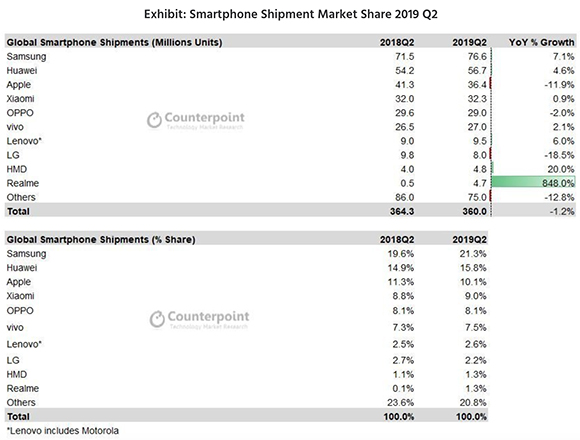The image size is (580, 440).
Task: Click the Samsung 76.6 shipments cell
Action: coord(477,57)
